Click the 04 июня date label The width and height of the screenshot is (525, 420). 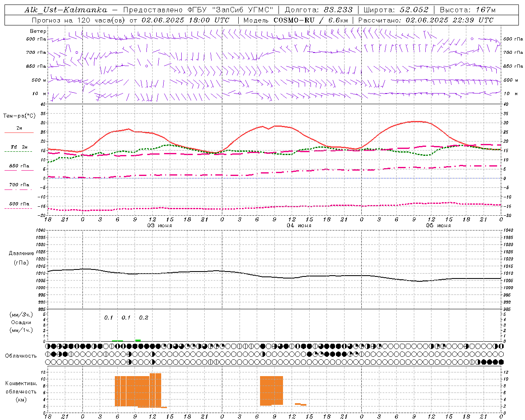299,226
